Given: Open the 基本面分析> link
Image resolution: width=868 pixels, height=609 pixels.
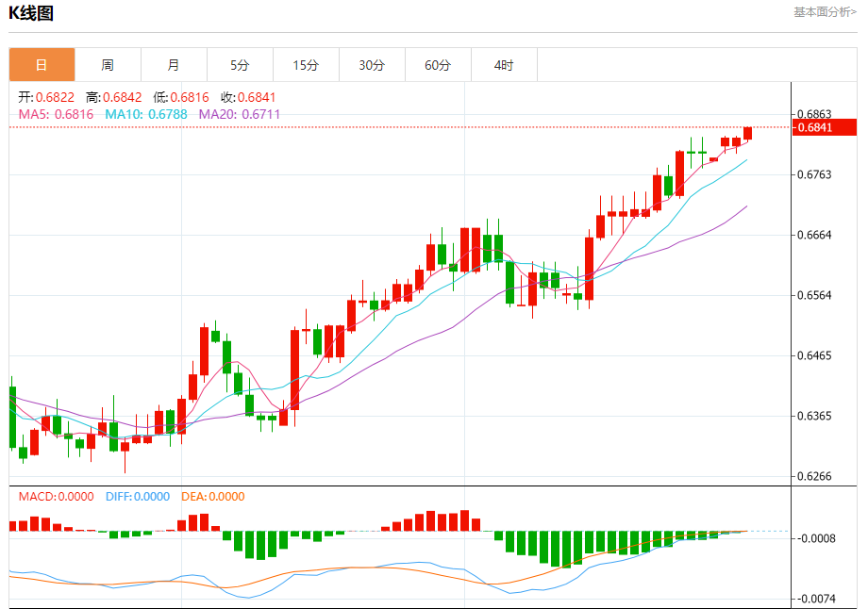Looking at the screenshot, I should 825,12.
